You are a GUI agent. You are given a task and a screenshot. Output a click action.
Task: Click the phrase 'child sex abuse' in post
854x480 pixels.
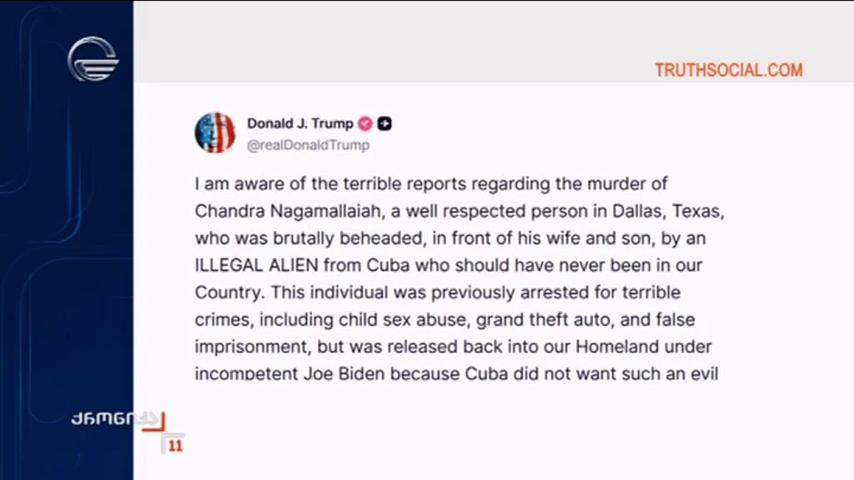pos(404,320)
